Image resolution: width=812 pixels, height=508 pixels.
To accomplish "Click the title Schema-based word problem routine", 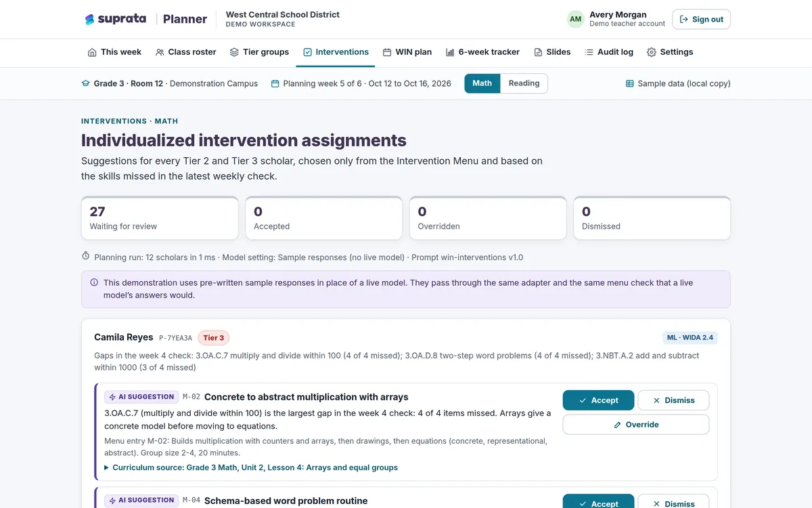I will 286,501.
